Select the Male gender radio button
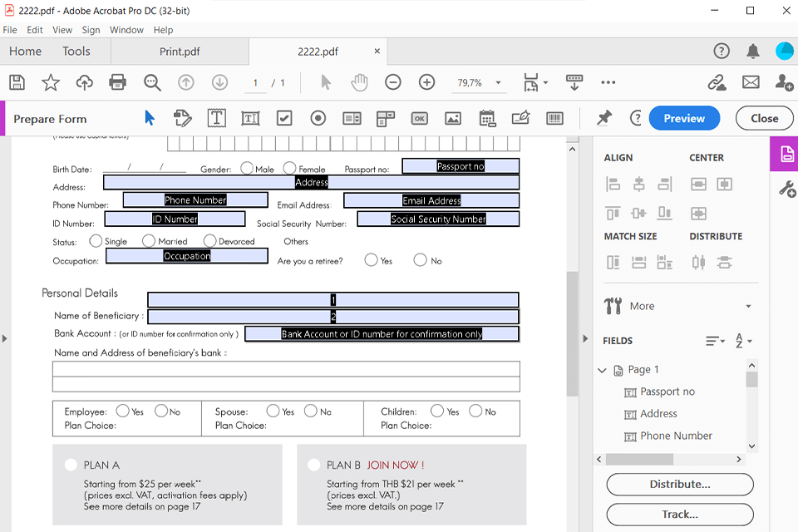Viewport: 798px width, 532px height. (247, 168)
